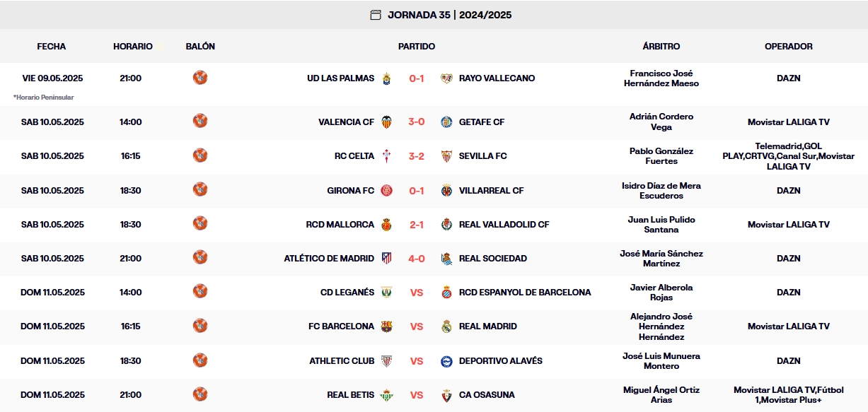Select the Rayo Vallecano team name
The image size is (868, 412).
[497, 78]
